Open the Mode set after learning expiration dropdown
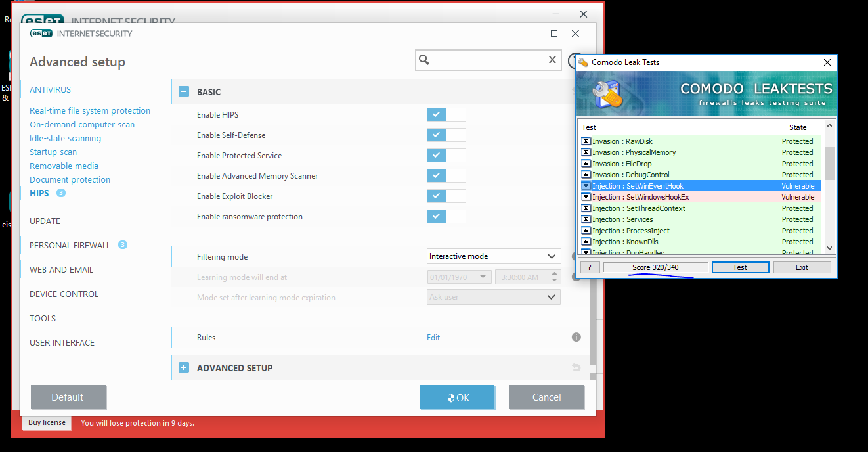The width and height of the screenshot is (868, 452). pos(494,297)
